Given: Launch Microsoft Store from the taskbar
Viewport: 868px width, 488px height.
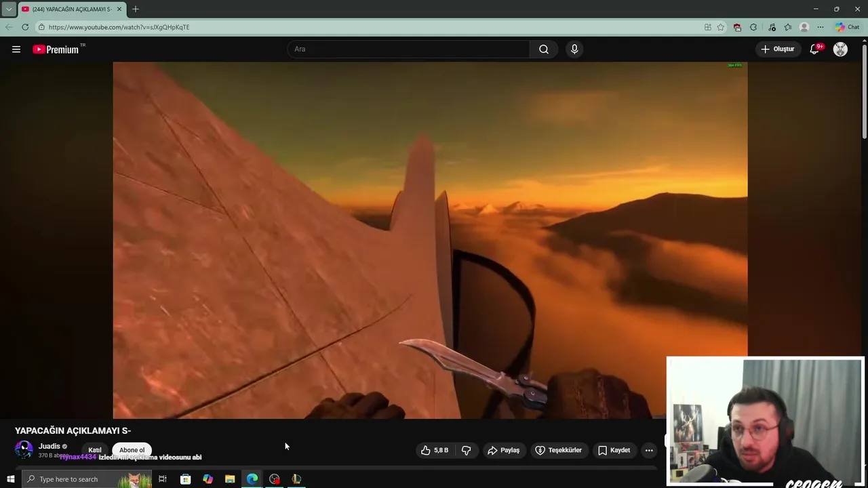Looking at the screenshot, I should (185, 479).
